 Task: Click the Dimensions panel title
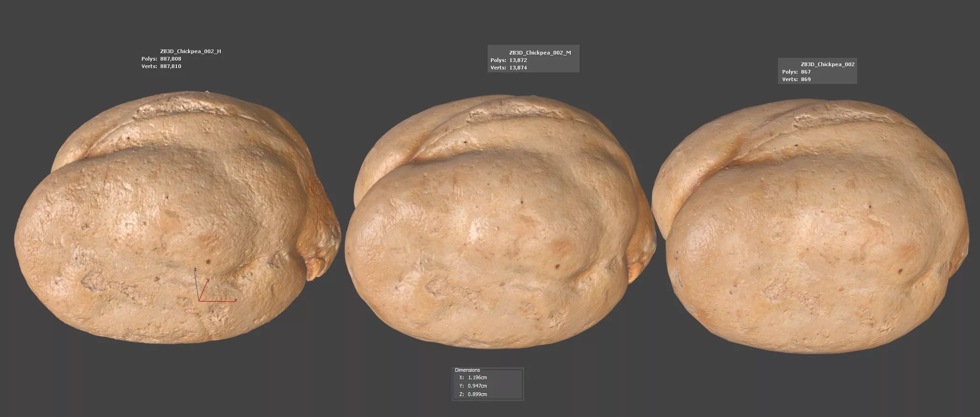coord(467,370)
